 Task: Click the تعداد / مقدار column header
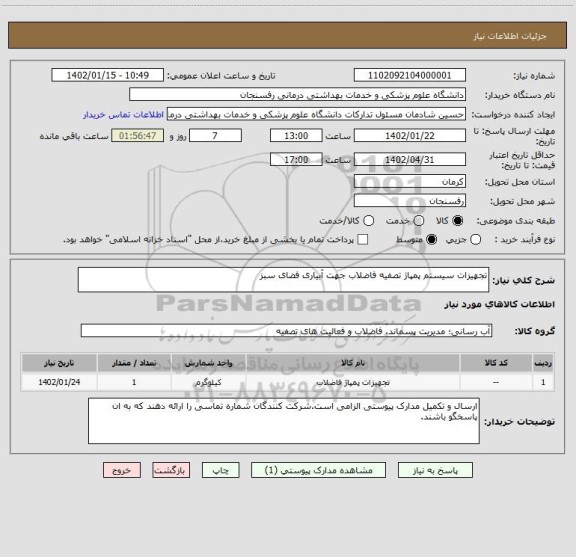pyautogui.click(x=134, y=363)
